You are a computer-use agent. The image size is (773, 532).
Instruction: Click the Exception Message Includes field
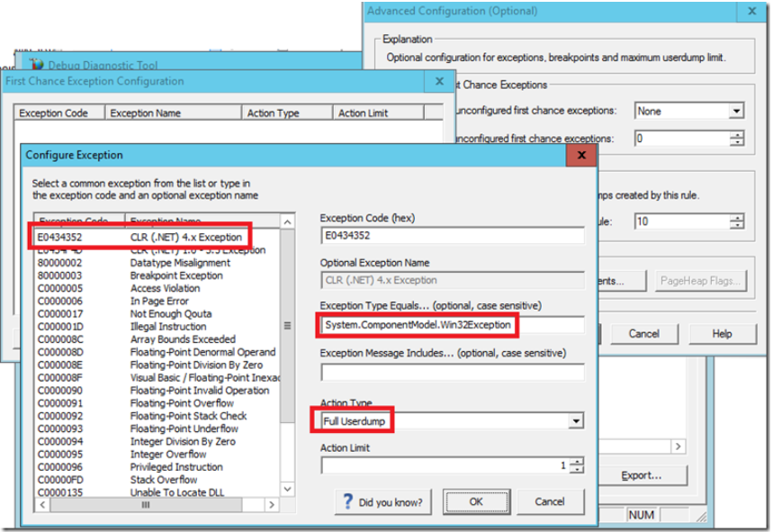coord(452,372)
